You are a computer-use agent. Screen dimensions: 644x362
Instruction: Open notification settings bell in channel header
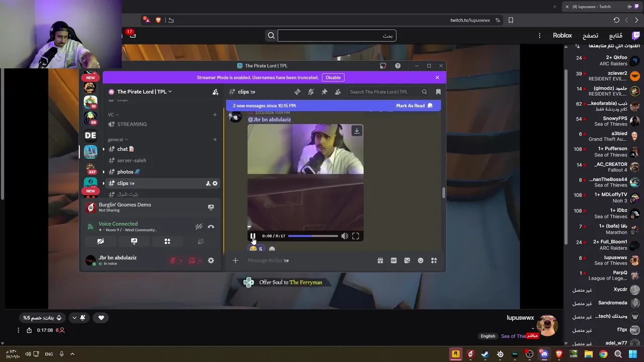coord(311,92)
